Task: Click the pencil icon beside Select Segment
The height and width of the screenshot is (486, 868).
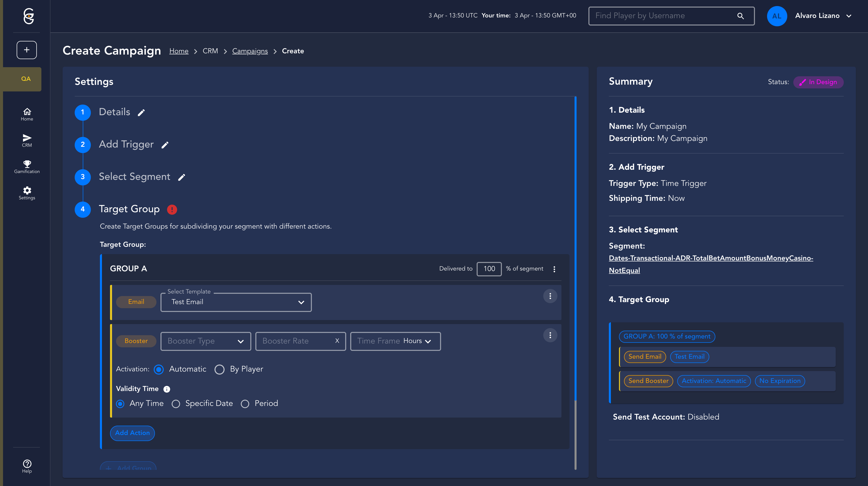Action: tap(182, 177)
